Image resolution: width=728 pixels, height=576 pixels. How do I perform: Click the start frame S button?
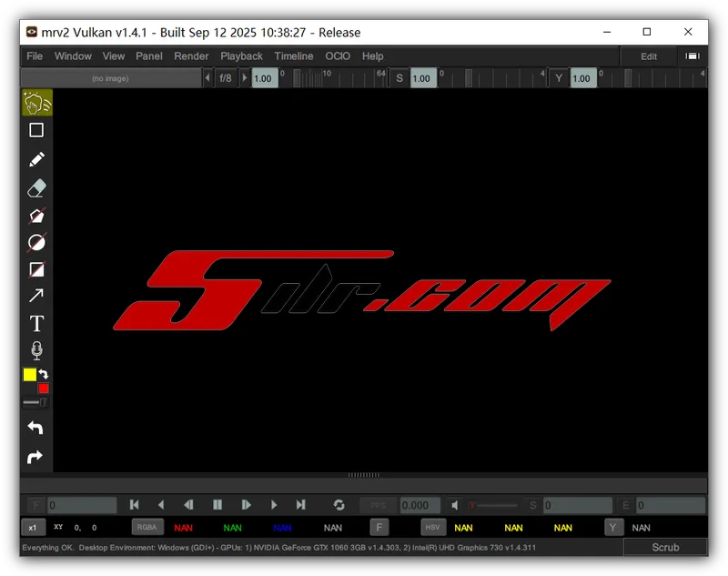pos(533,505)
